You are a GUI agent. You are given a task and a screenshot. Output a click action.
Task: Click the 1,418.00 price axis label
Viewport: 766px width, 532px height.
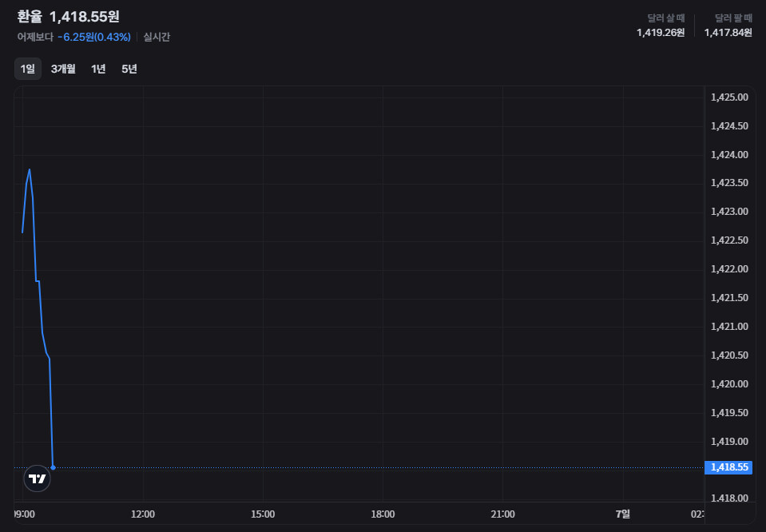(x=729, y=498)
